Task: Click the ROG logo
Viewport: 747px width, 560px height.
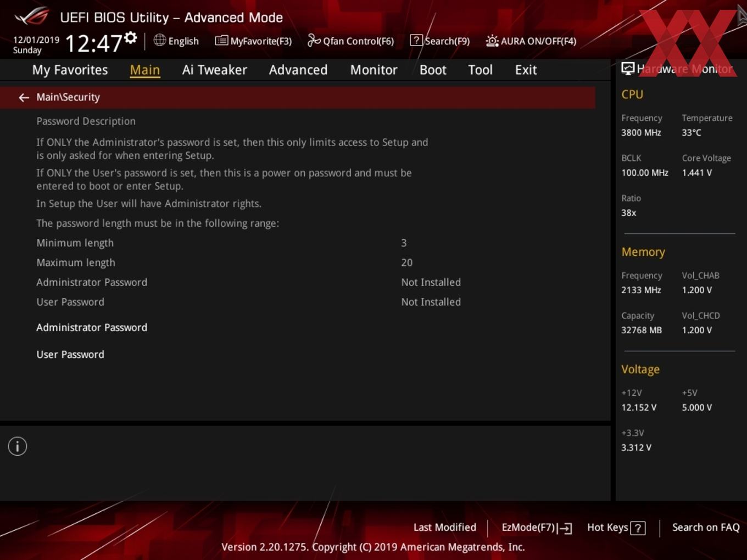Action: click(32, 16)
